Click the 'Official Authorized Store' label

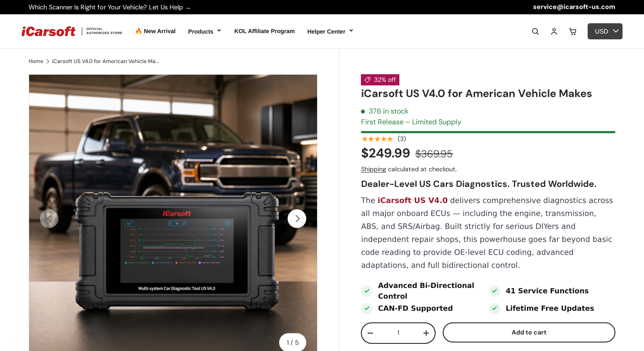coord(104,31)
